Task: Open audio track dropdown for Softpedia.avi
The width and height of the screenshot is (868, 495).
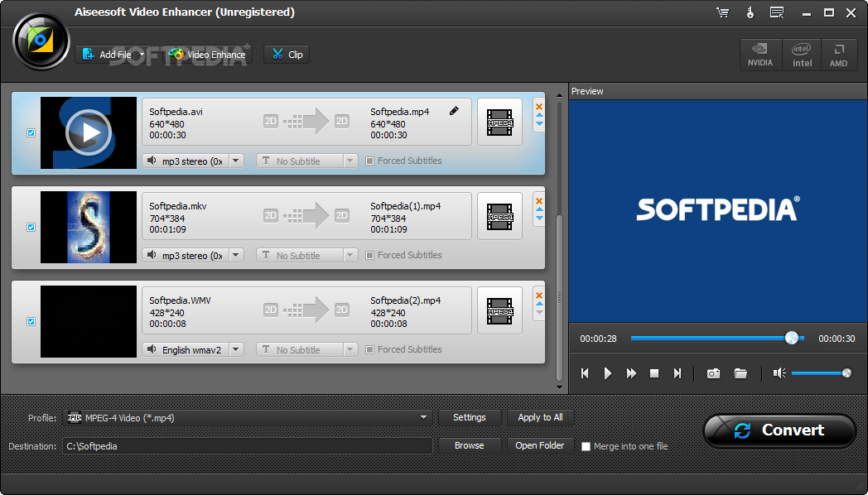Action: [x=236, y=161]
